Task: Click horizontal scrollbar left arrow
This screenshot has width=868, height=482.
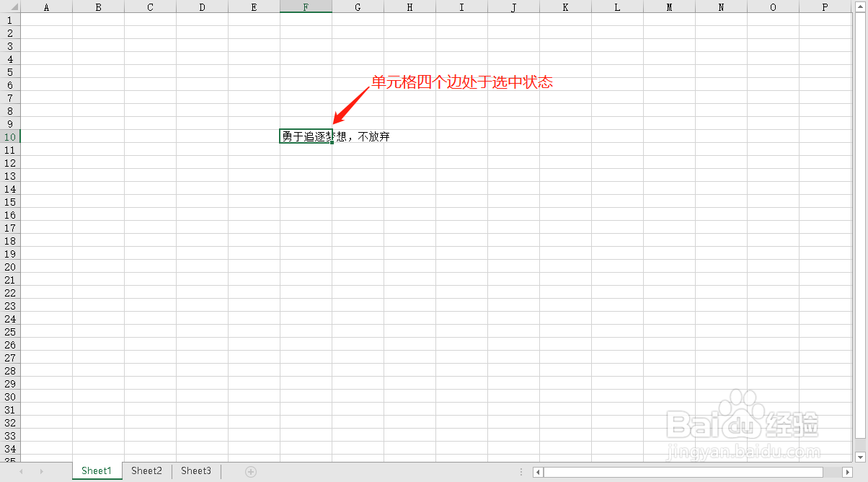Action: click(x=538, y=472)
